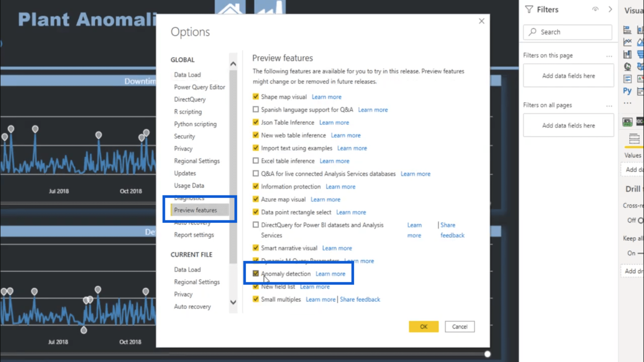Open Share feedback for DirectQuery datasets
Image resolution: width=644 pixels, height=362 pixels.
pyautogui.click(x=452, y=230)
